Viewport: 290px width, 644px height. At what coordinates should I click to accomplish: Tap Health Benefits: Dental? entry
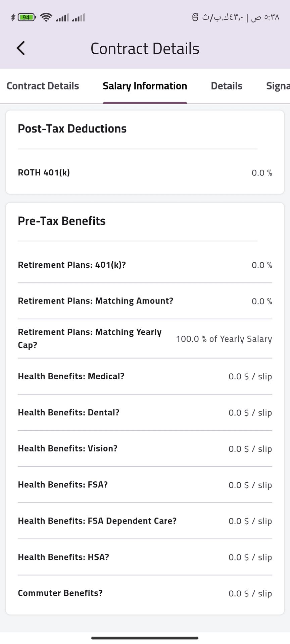pyautogui.click(x=145, y=413)
